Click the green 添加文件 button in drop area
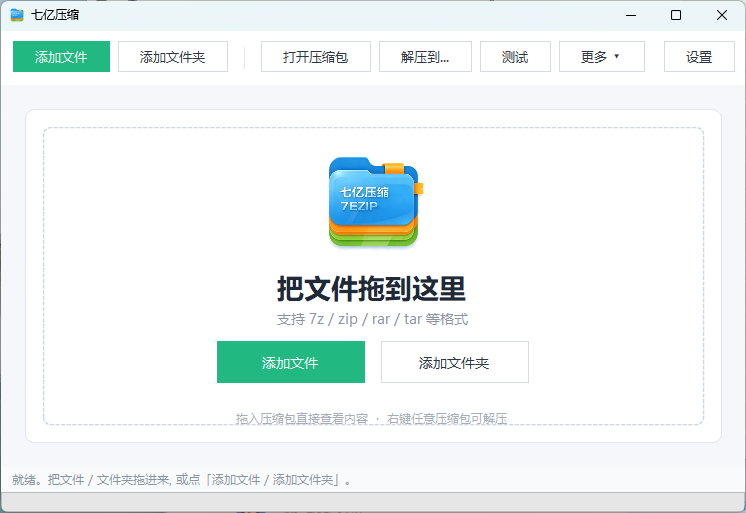The height and width of the screenshot is (513, 746). click(291, 362)
